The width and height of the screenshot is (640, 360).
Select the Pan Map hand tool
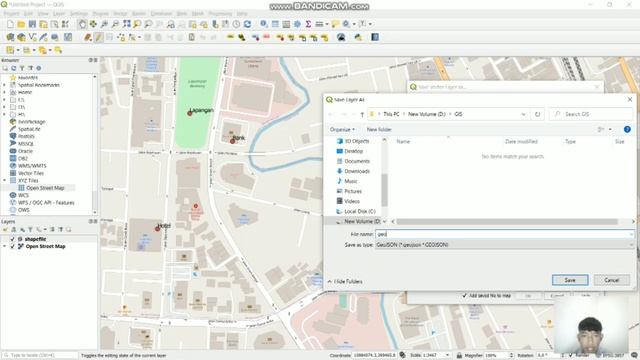click(82, 24)
